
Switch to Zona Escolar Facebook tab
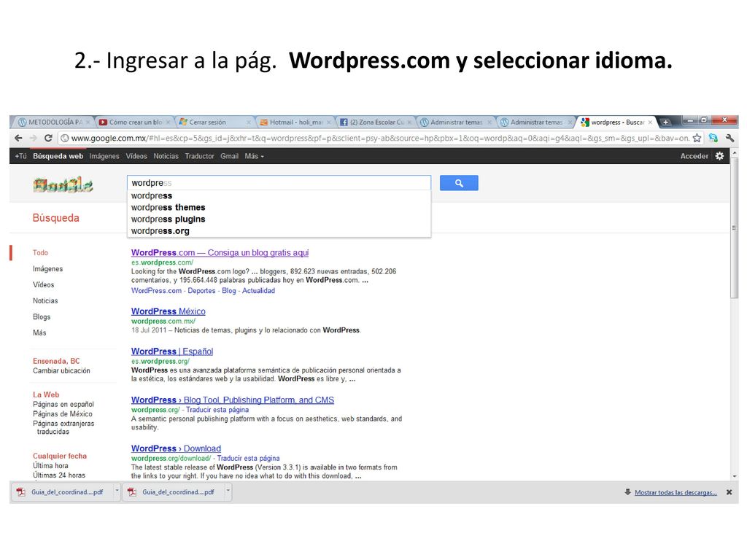375,122
